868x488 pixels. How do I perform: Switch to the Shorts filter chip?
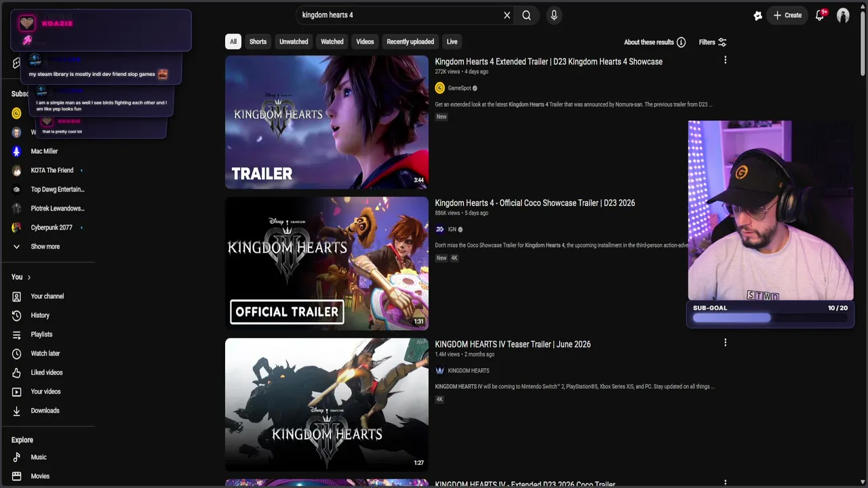258,42
